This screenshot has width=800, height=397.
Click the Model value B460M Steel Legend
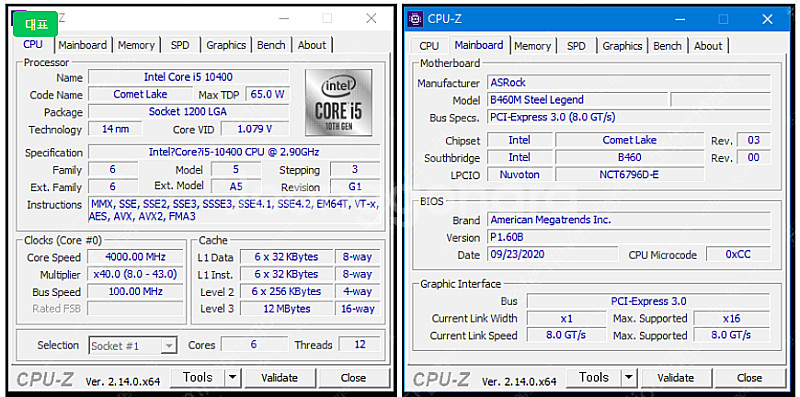click(x=577, y=100)
